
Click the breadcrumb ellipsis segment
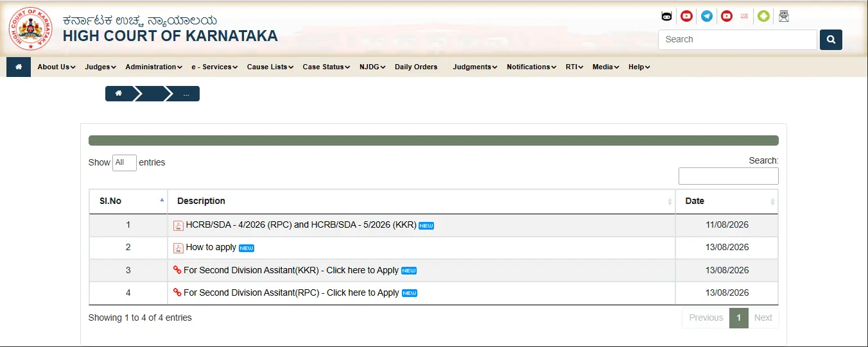click(x=186, y=94)
